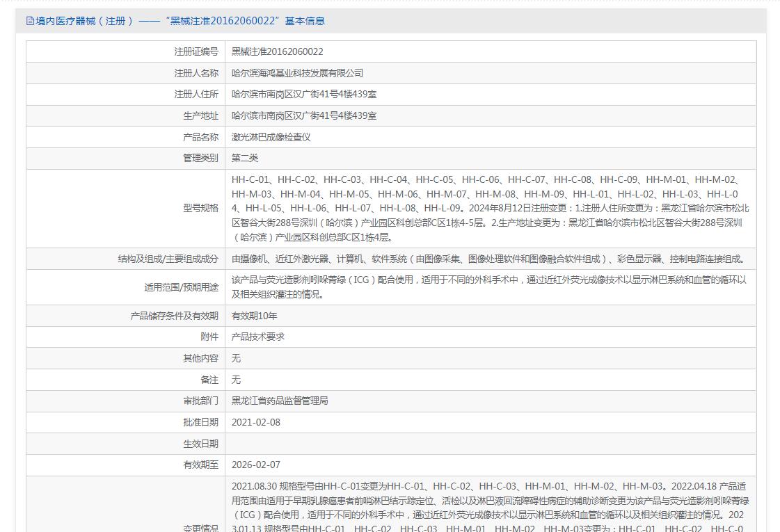780x532 pixels.
Task: Click the 结构及组成/主要组成成分 row label
Action: pos(168,259)
